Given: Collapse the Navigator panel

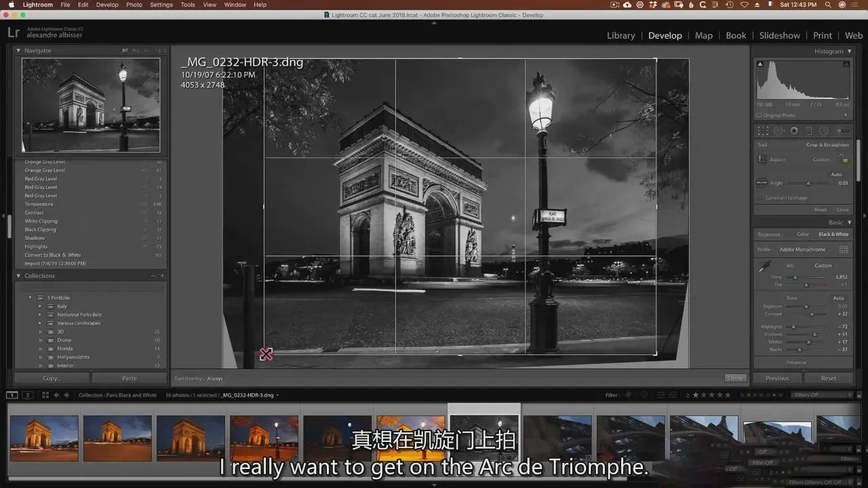Looking at the screenshot, I should click(18, 50).
